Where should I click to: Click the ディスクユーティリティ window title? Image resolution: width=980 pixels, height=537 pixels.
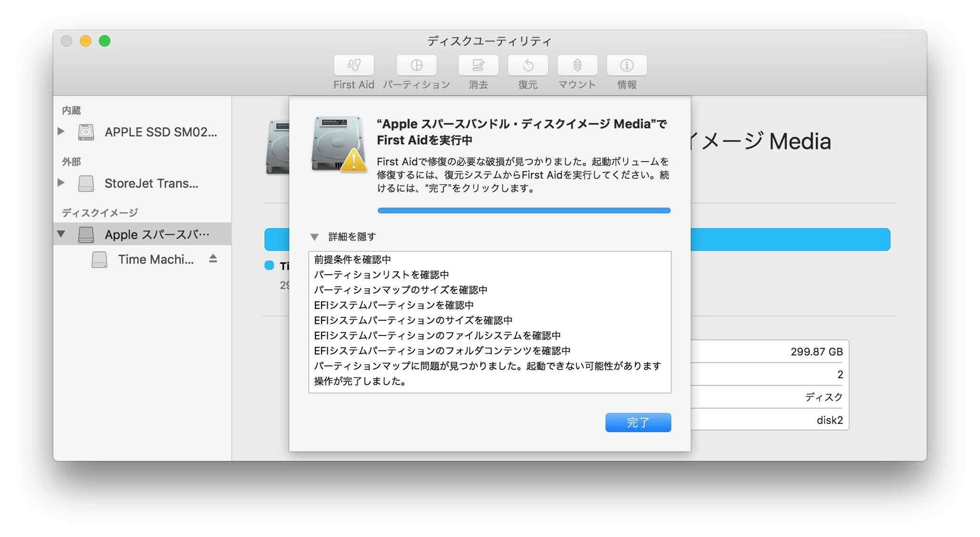coord(489,41)
